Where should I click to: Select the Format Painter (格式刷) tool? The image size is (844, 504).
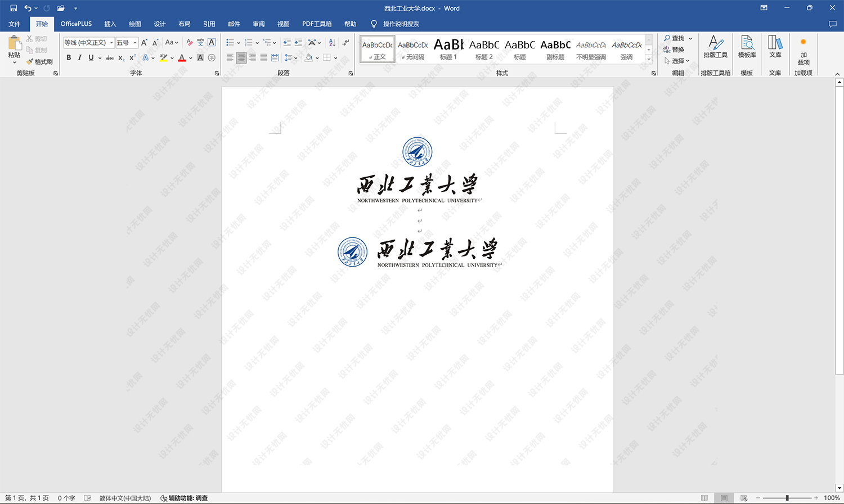pos(39,61)
